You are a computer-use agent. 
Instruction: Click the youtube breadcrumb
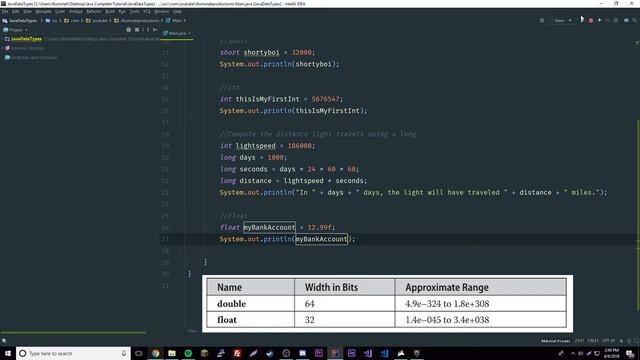click(x=96, y=20)
